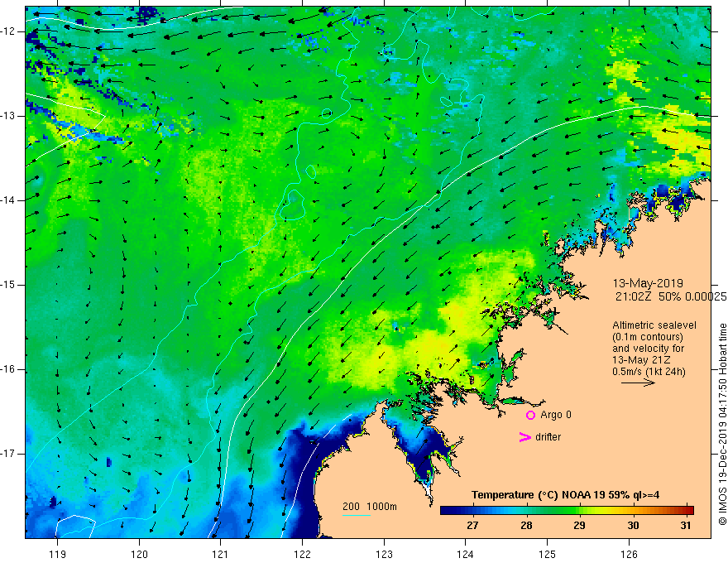Click the '120' longitude axis label
This screenshot has height=563, width=728.
click(139, 554)
